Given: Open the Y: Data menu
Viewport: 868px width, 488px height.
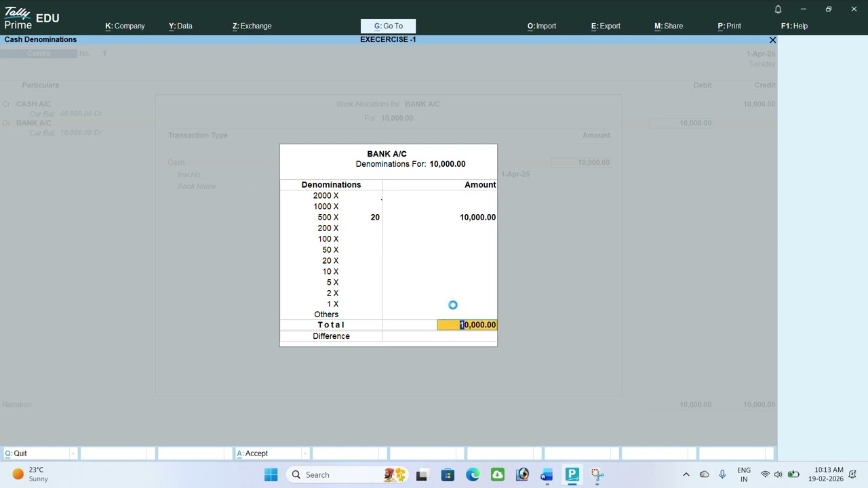Looking at the screenshot, I should click(180, 26).
